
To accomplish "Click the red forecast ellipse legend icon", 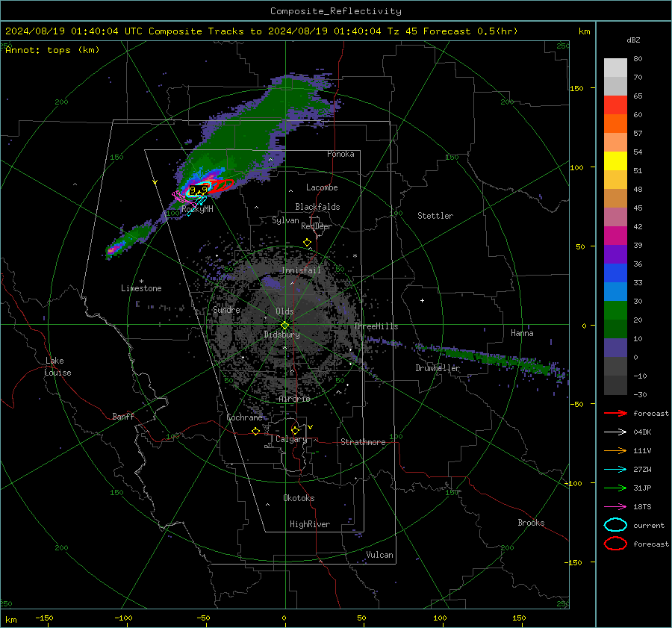I will coord(615,544).
